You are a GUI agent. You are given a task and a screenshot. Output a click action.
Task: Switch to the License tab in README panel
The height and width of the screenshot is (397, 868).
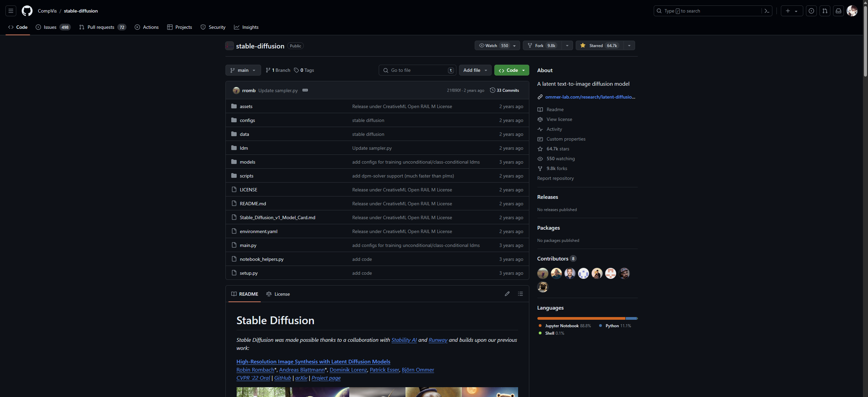(278, 294)
